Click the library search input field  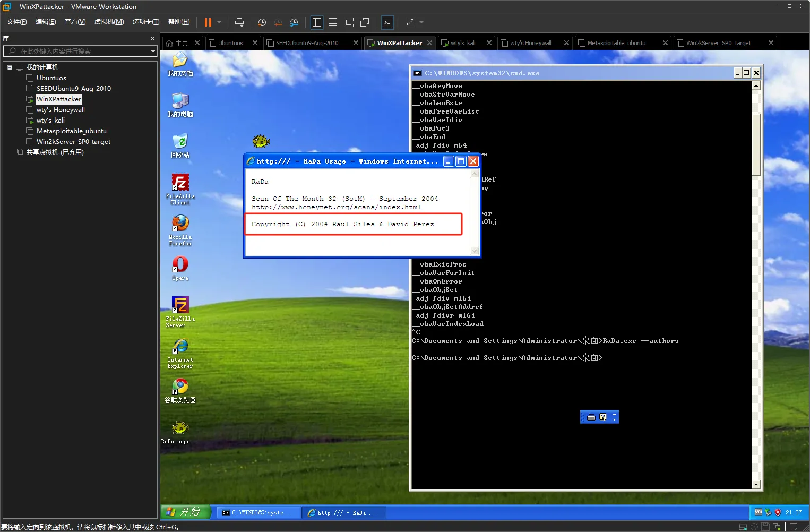[80, 51]
